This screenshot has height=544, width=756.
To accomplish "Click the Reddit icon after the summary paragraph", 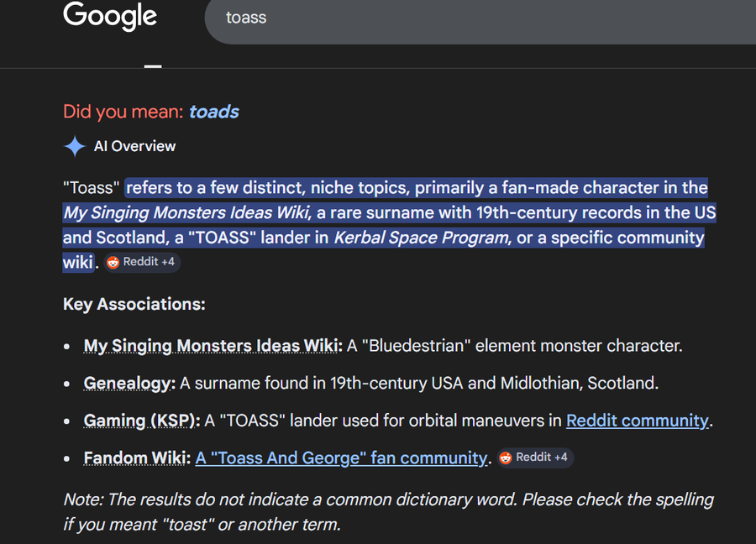I will click(x=113, y=262).
